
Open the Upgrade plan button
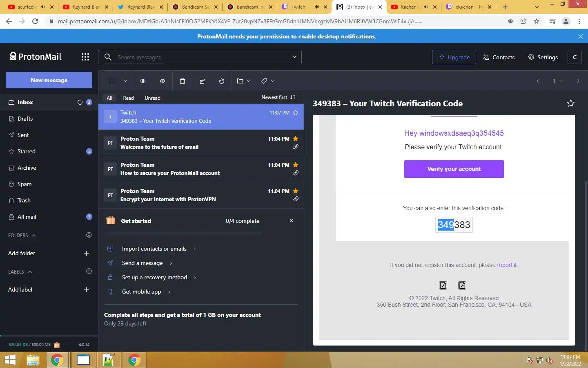(x=454, y=57)
